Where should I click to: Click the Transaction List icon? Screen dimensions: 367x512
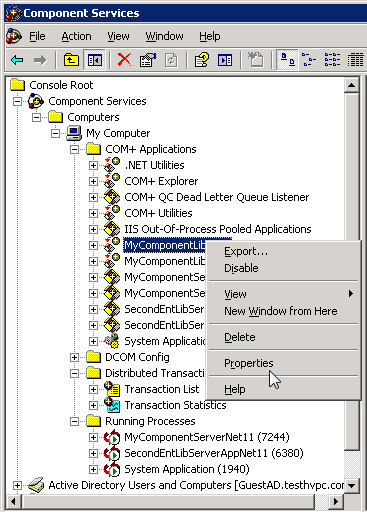(x=112, y=389)
